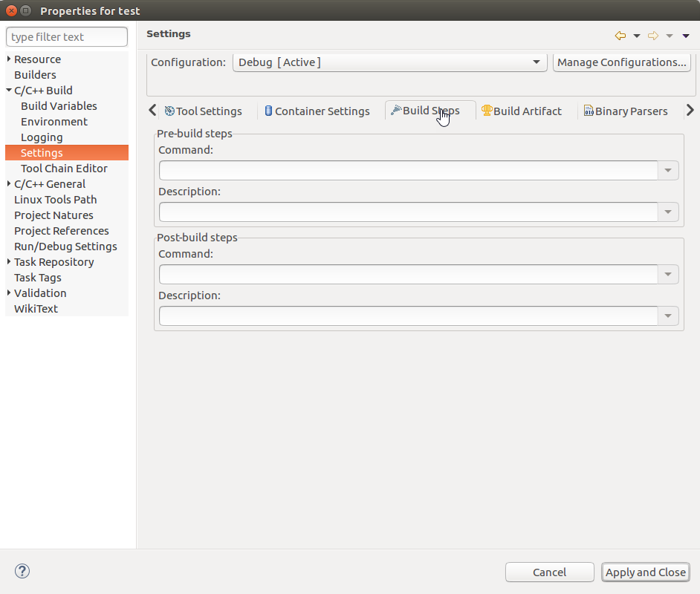
Task: Expand the Task Repository tree node
Action: click(x=8, y=262)
